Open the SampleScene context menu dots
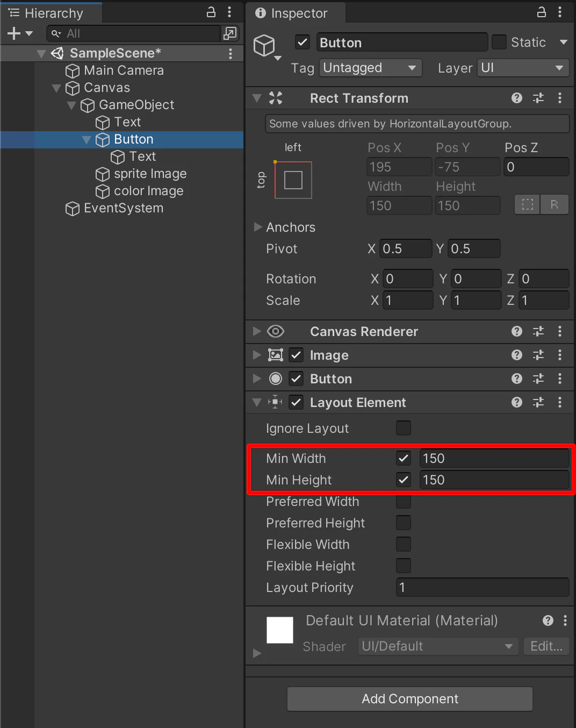Image resolution: width=576 pixels, height=728 pixels. pyautogui.click(x=231, y=53)
